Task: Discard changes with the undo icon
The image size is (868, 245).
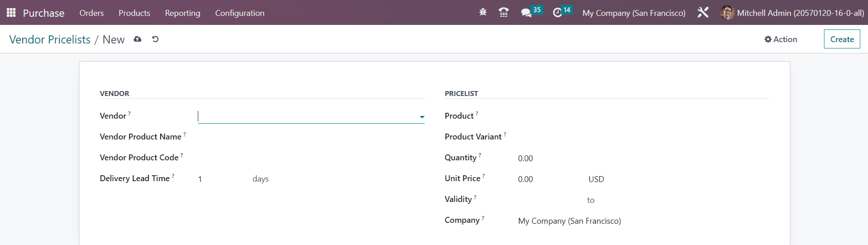Action: point(155,39)
